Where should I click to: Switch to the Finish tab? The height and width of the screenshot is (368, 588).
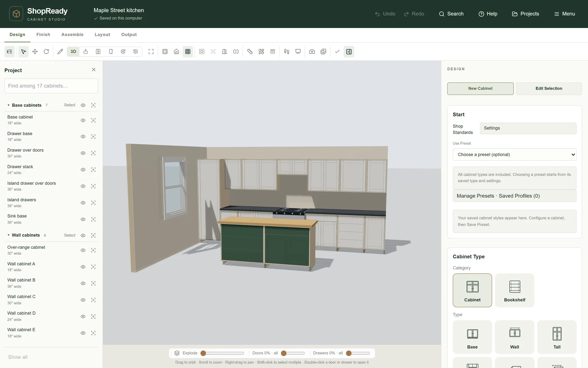(43, 35)
